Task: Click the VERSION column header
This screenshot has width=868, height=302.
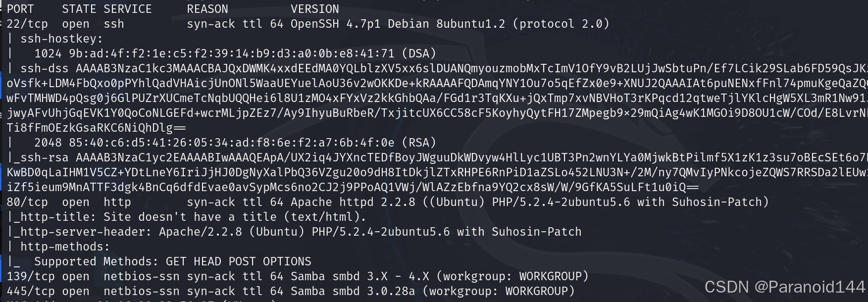Action: click(x=315, y=9)
